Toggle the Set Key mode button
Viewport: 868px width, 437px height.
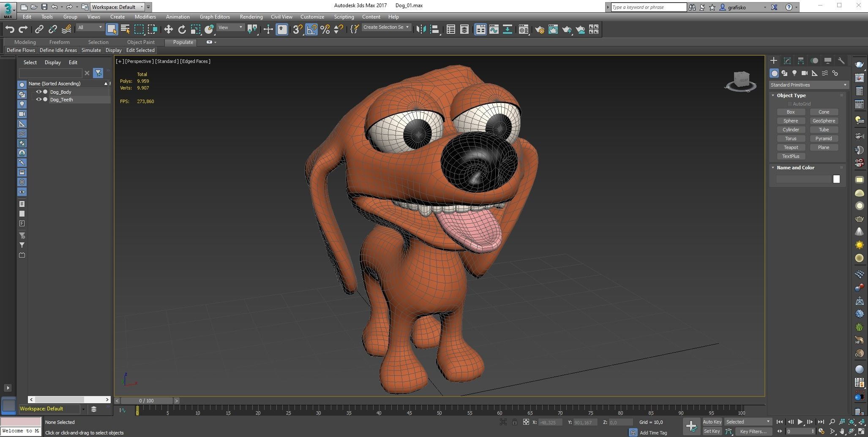[712, 431]
